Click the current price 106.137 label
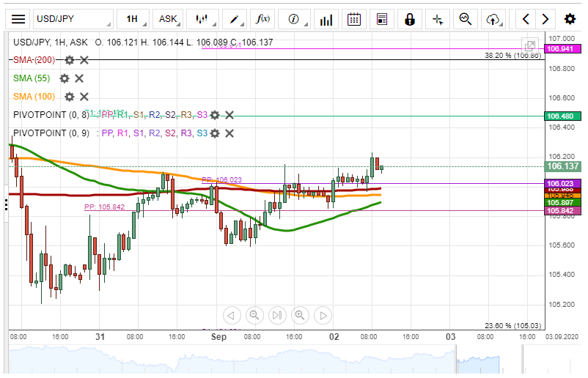The image size is (588, 378). pyautogui.click(x=562, y=166)
